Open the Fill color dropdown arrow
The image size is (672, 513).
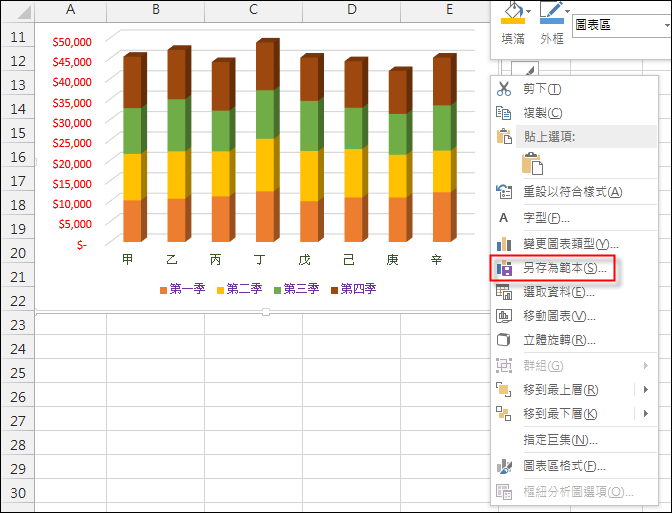tap(528, 12)
